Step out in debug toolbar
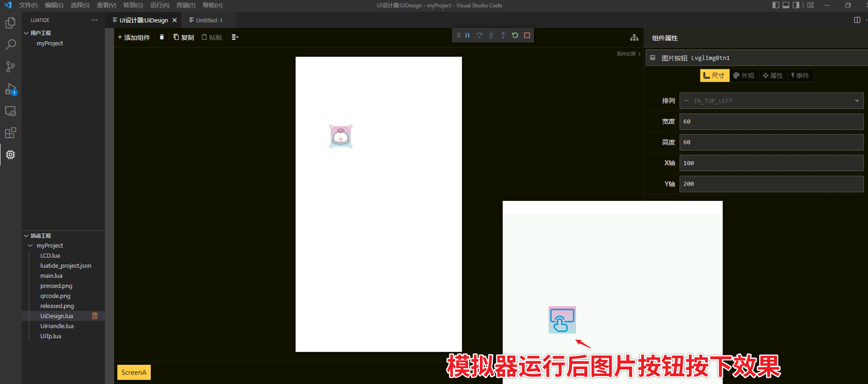 pyautogui.click(x=503, y=36)
